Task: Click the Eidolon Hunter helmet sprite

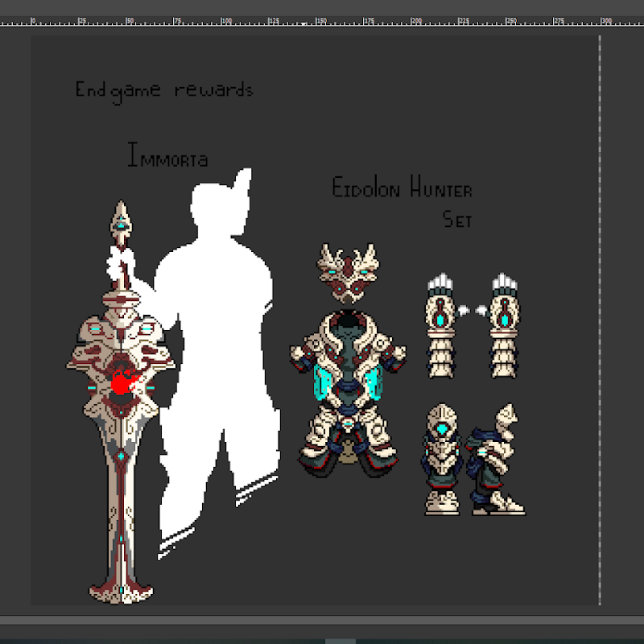Action: point(348,273)
